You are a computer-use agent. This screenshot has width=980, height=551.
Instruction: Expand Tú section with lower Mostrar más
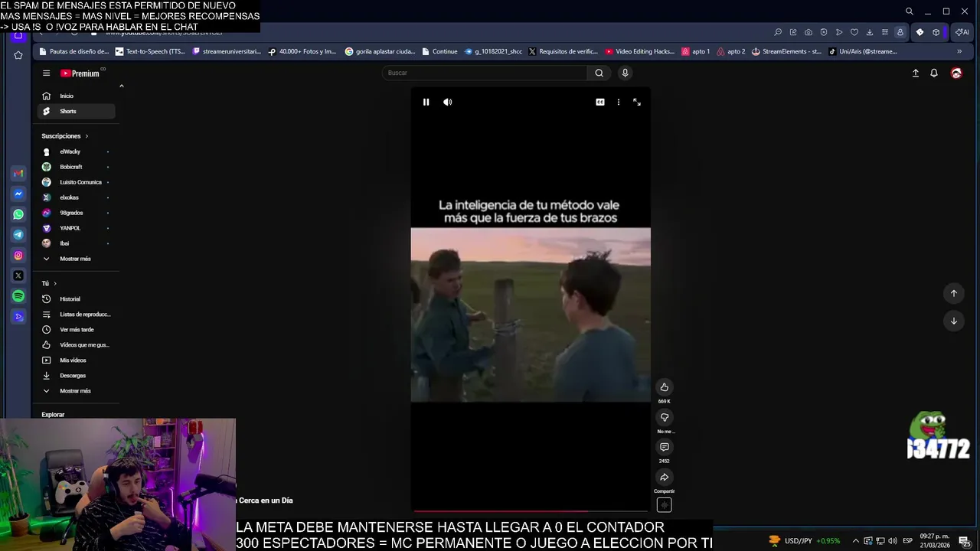[x=76, y=391]
